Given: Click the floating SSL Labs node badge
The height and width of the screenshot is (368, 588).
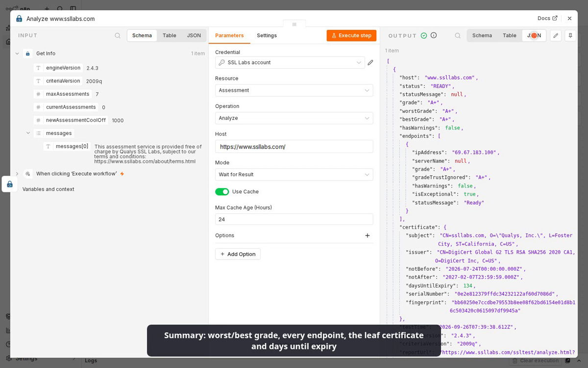Looking at the screenshot, I should 10,184.
